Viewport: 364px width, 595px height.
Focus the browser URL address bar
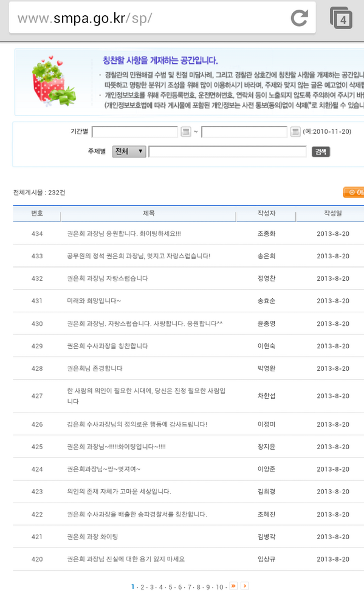pyautogui.click(x=162, y=18)
